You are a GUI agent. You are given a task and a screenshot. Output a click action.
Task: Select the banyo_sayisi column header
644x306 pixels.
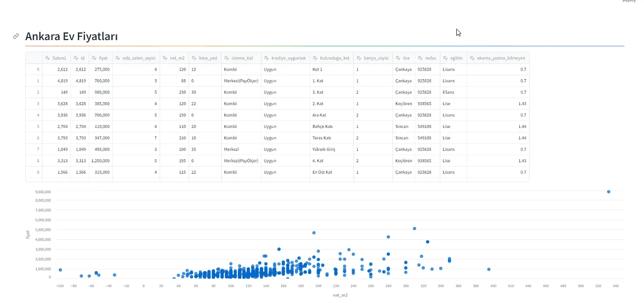click(x=373, y=58)
